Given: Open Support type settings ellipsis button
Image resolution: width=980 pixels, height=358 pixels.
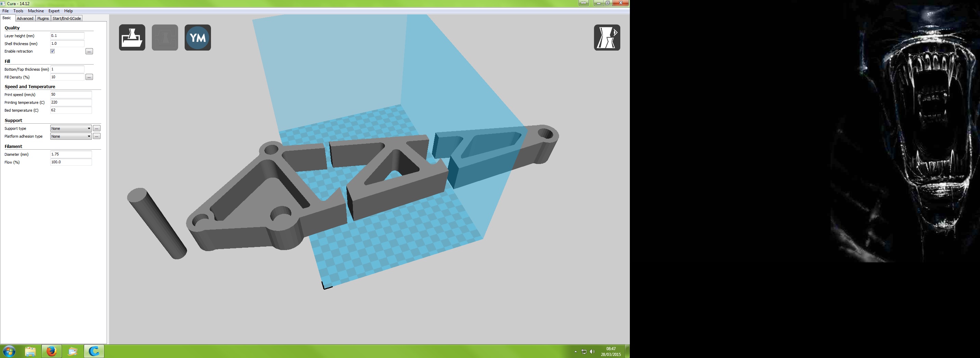Looking at the screenshot, I should 97,128.
